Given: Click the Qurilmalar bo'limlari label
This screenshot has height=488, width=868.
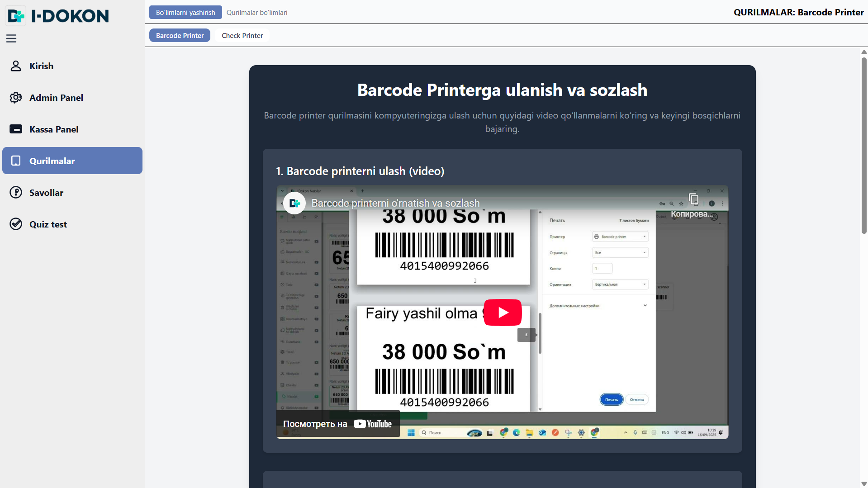Looking at the screenshot, I should [x=257, y=13].
